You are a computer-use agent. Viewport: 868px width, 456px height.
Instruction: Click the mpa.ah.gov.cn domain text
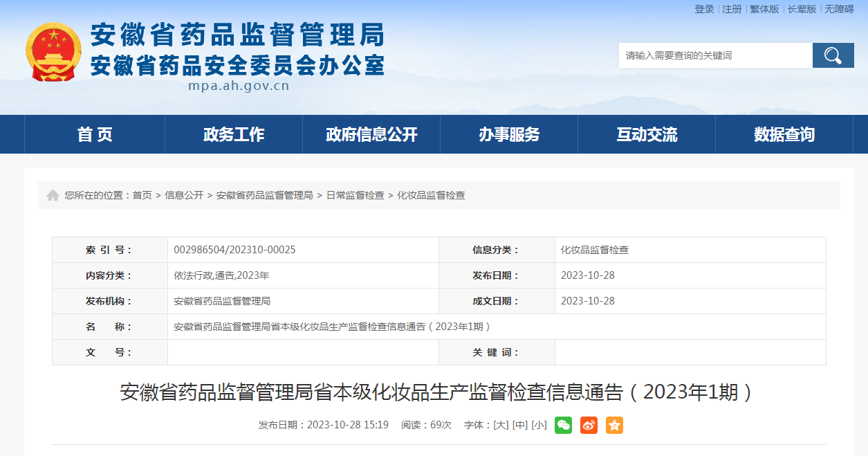pyautogui.click(x=239, y=86)
